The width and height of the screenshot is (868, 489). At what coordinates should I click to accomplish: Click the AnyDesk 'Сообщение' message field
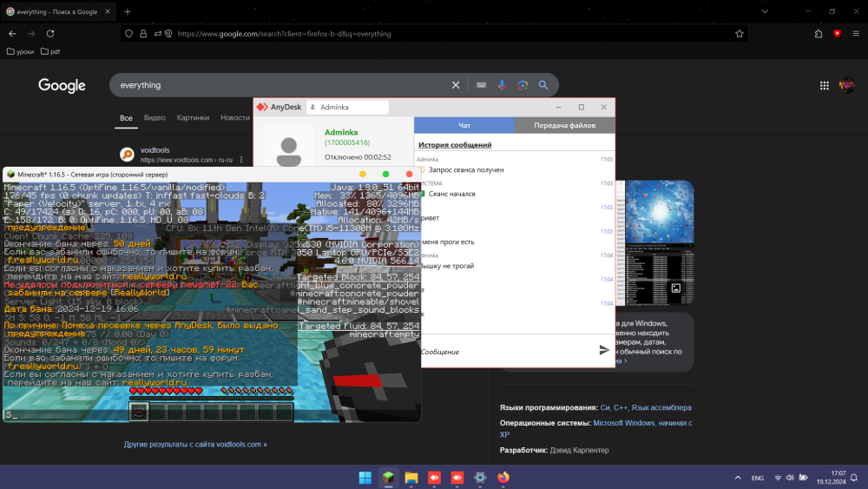(x=507, y=352)
